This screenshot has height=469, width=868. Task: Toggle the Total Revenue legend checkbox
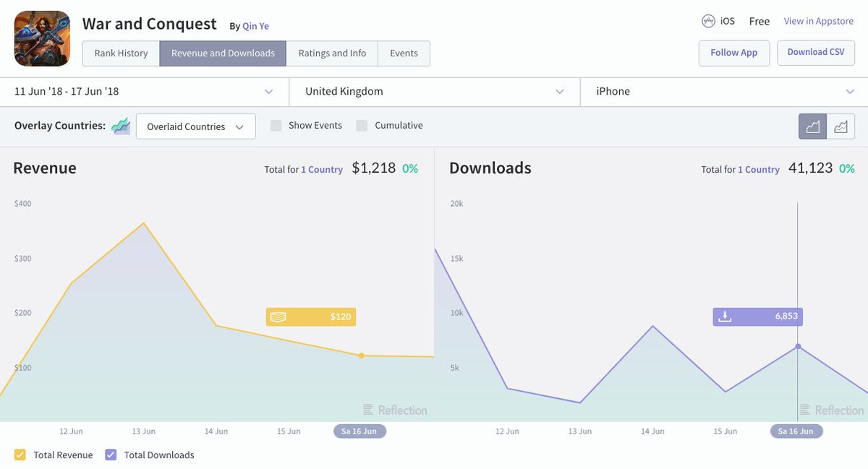[20, 455]
